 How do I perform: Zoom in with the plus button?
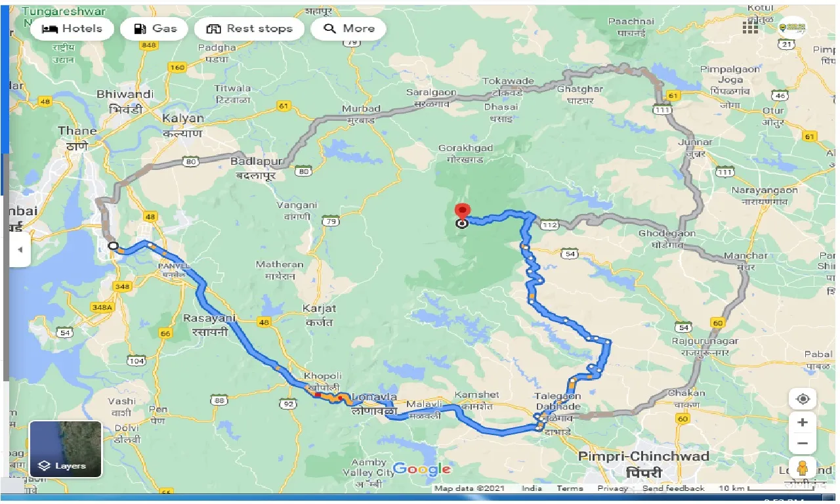tap(802, 423)
